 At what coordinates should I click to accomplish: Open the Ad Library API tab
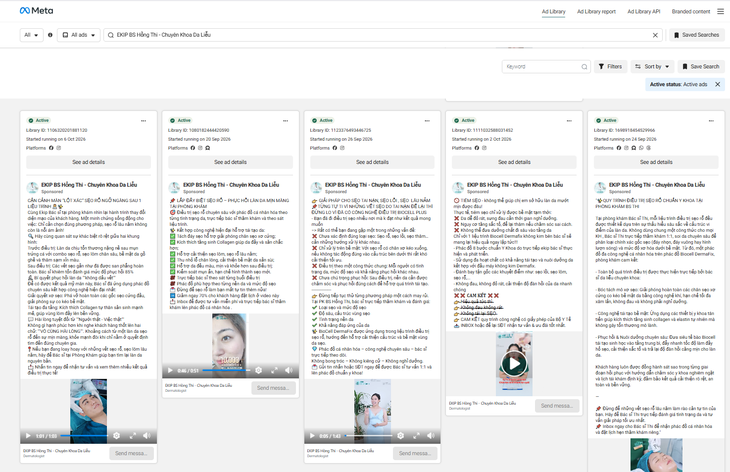point(643,12)
